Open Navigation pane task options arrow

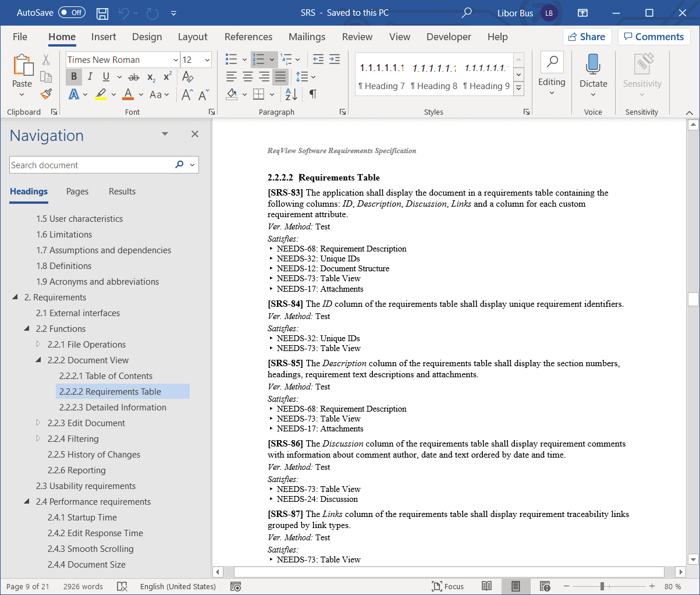(x=165, y=134)
